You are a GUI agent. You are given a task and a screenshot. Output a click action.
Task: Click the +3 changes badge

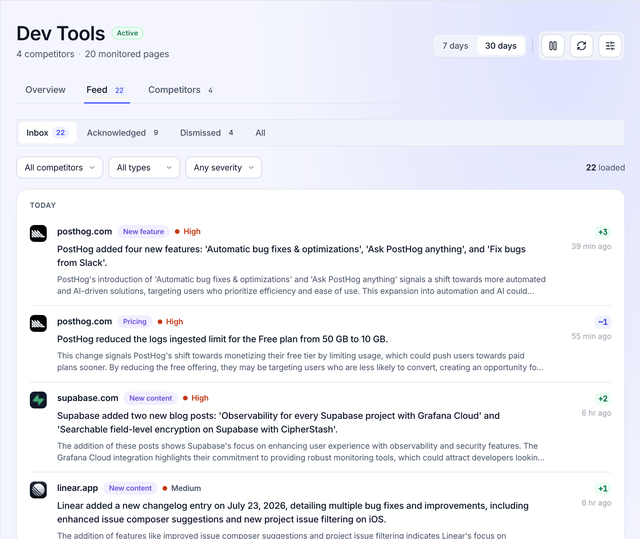tap(603, 232)
